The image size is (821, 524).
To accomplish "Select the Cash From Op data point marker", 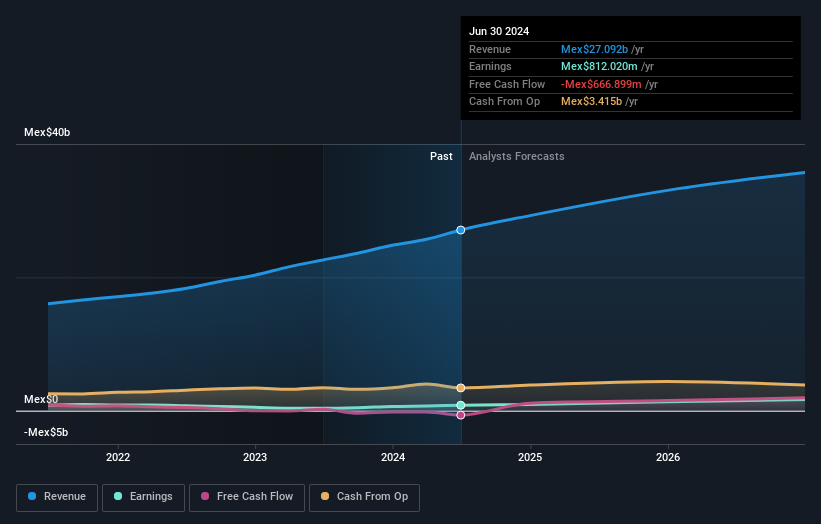I will (x=461, y=388).
